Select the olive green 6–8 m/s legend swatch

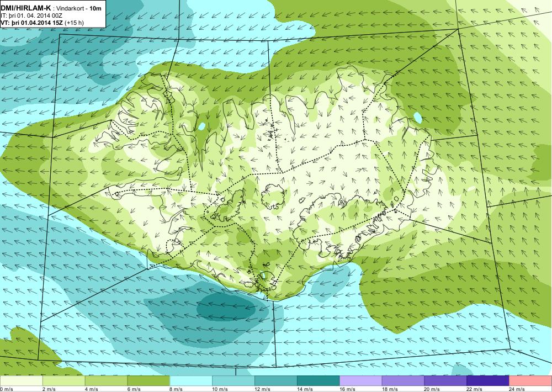coord(148,381)
